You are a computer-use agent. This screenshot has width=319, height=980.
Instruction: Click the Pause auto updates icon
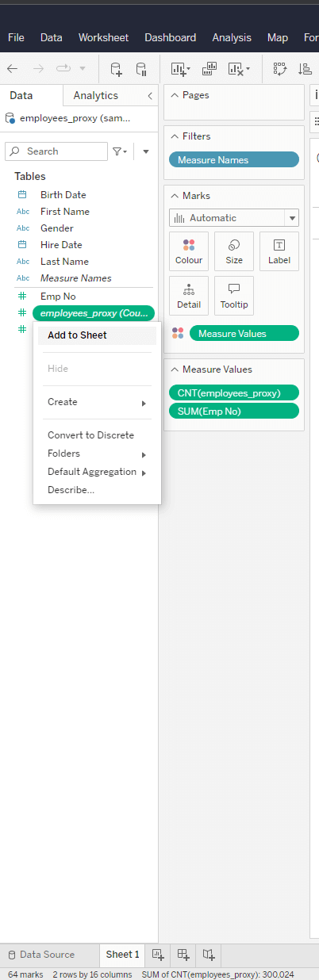141,69
